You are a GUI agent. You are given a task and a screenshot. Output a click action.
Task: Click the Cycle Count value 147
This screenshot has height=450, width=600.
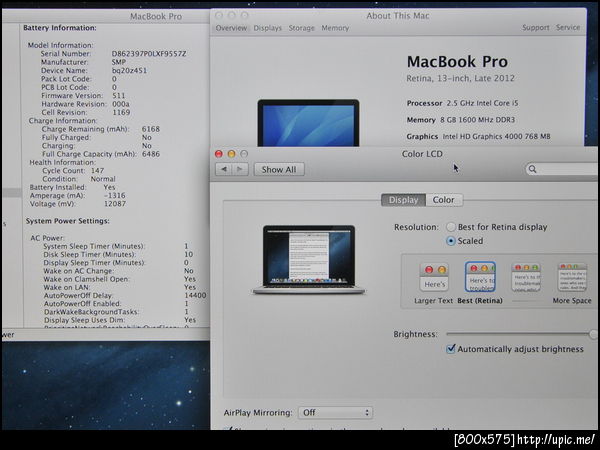[98, 171]
